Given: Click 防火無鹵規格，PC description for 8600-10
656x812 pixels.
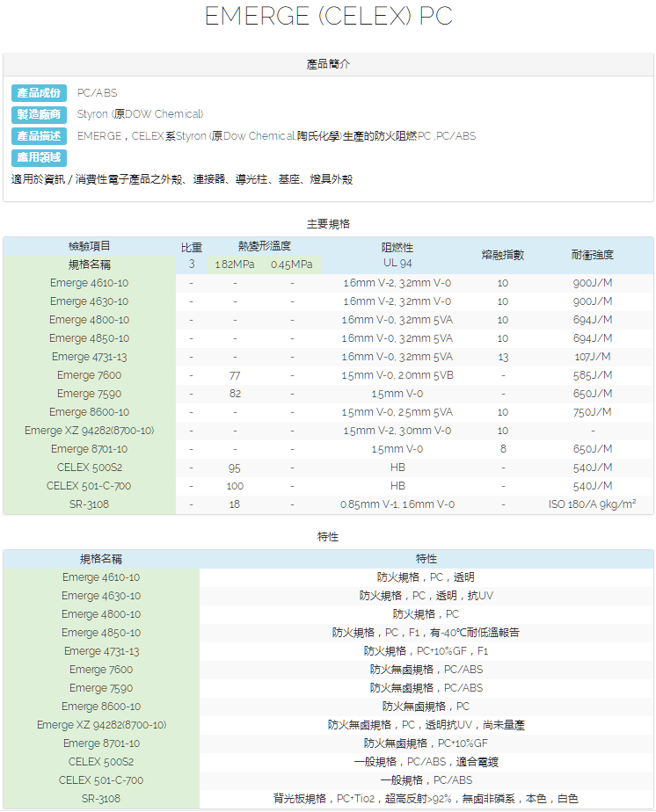Looking at the screenshot, I should 426,707.
